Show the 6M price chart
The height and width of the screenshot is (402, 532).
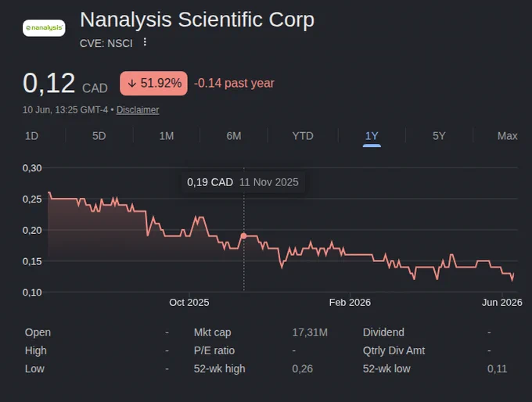[x=234, y=136]
